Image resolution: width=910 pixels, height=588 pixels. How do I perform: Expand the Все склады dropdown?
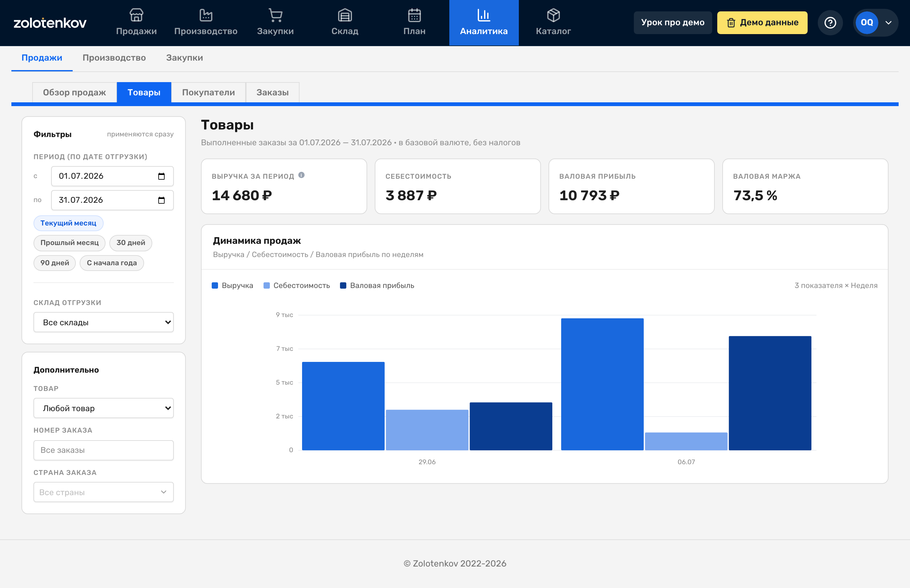click(x=104, y=322)
